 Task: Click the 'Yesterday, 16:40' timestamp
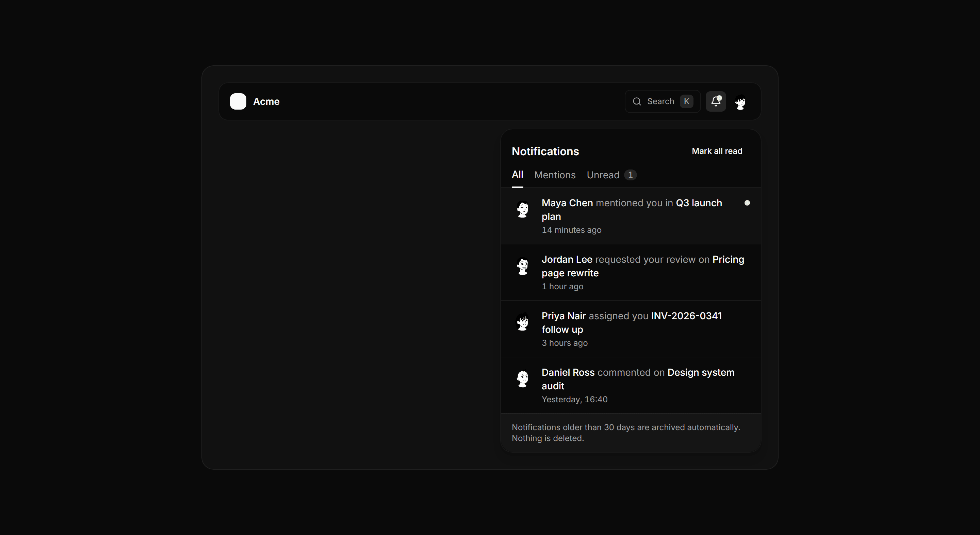click(x=574, y=400)
